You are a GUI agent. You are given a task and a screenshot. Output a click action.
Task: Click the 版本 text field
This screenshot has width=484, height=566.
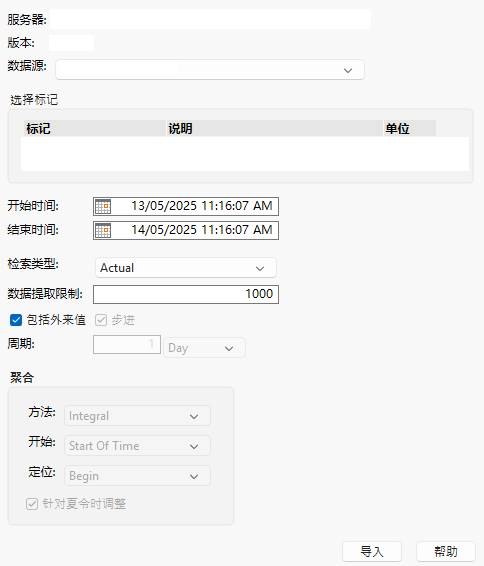point(71,43)
